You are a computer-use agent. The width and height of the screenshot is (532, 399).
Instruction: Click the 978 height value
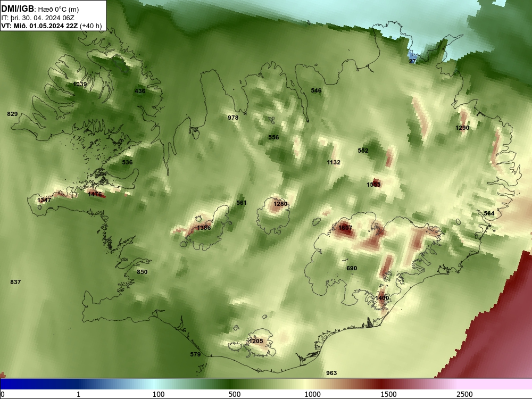(233, 118)
